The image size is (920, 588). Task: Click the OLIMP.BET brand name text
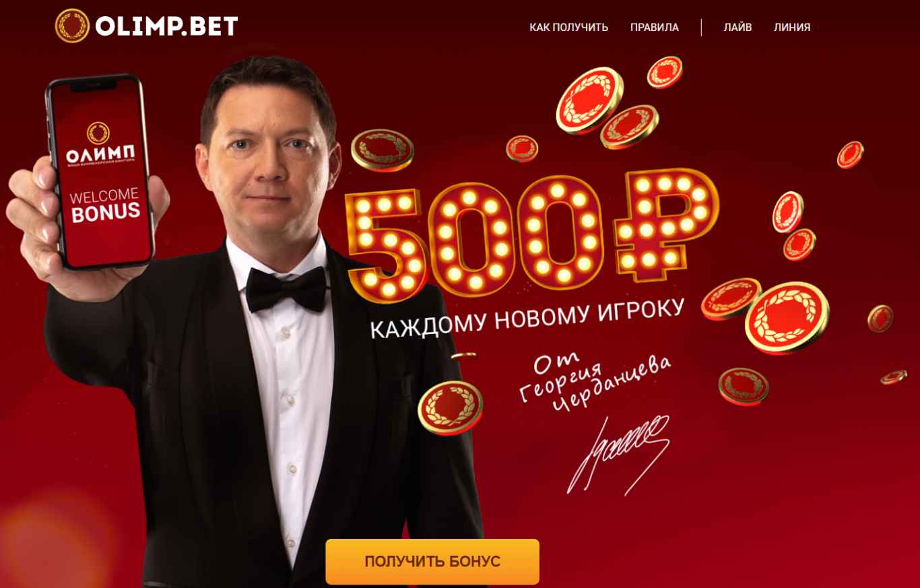[166, 26]
